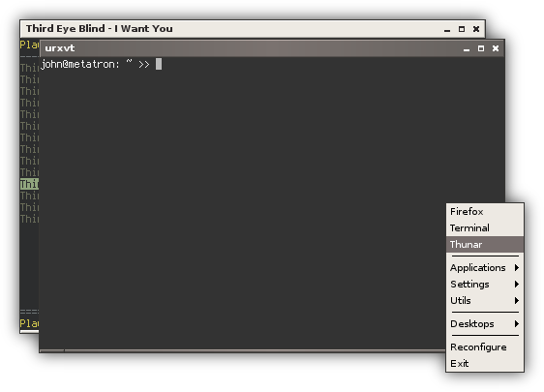Click the john@metatron shell prompt

[x=95, y=64]
